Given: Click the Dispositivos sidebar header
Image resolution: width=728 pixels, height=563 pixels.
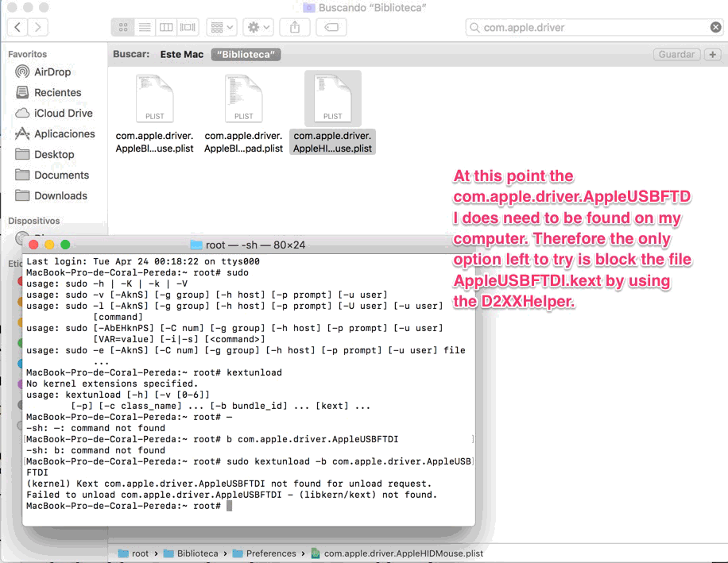Looking at the screenshot, I should tap(34, 221).
